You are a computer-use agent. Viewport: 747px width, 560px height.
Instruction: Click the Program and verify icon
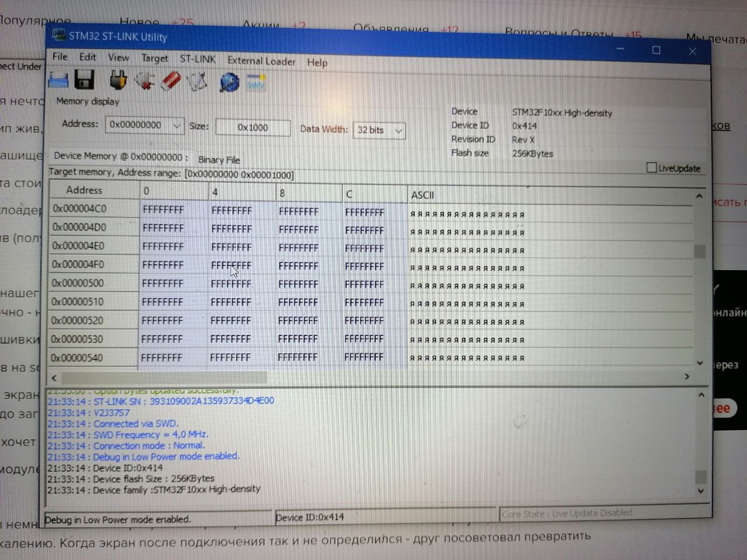click(x=197, y=82)
